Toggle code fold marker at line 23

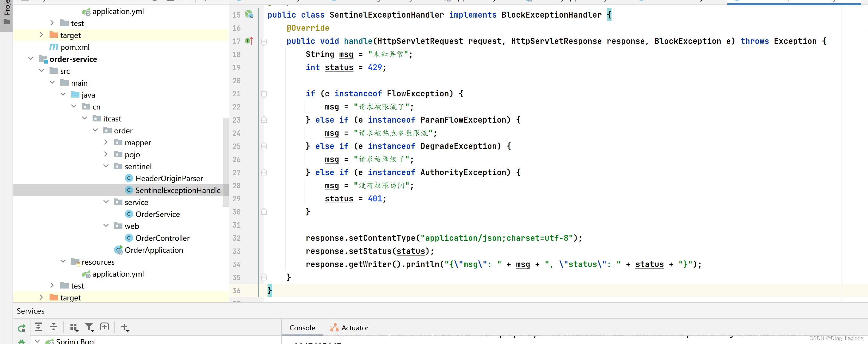pos(264,120)
